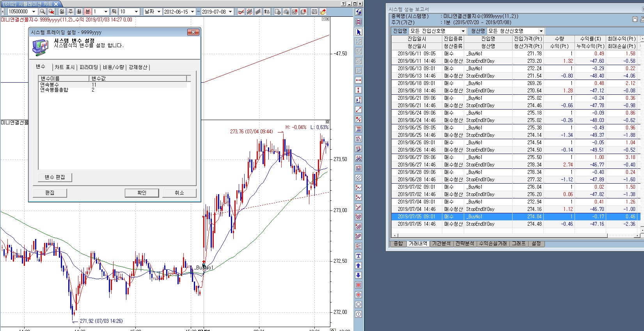Toggle the 일 (daily) period button
The image size is (644, 331).
62,12
